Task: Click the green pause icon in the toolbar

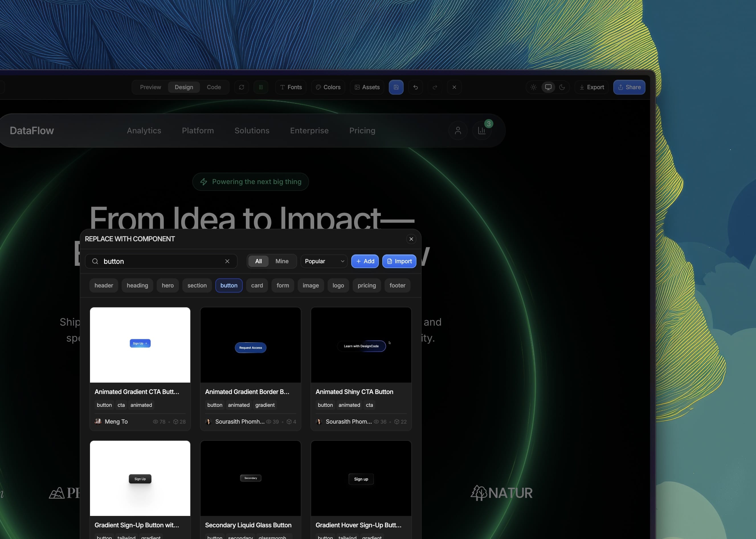Action: 261,87
